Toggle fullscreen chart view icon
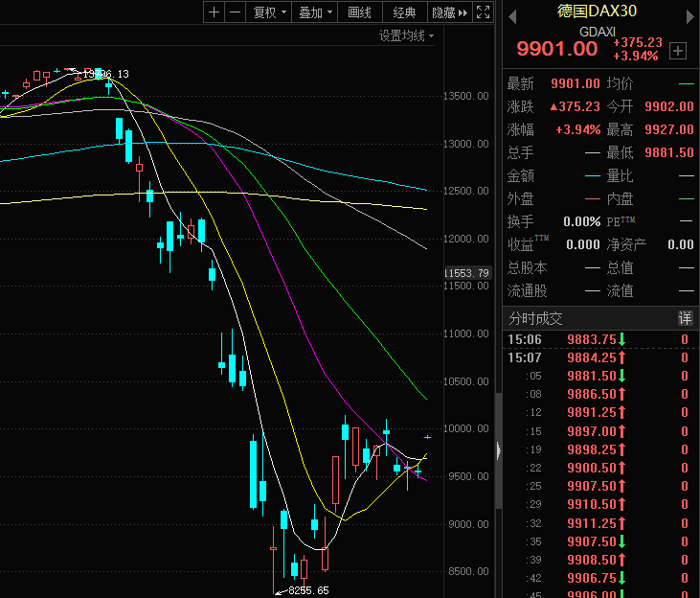700x598 pixels. pos(484,12)
